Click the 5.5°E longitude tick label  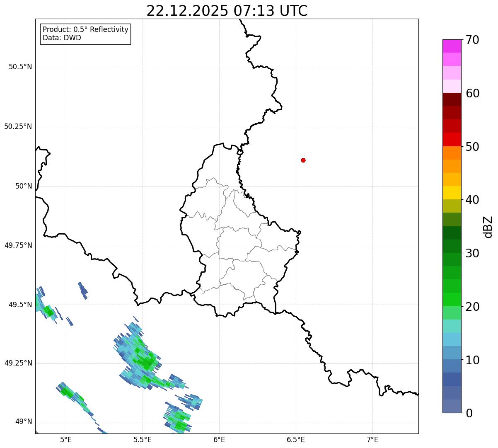(143, 439)
